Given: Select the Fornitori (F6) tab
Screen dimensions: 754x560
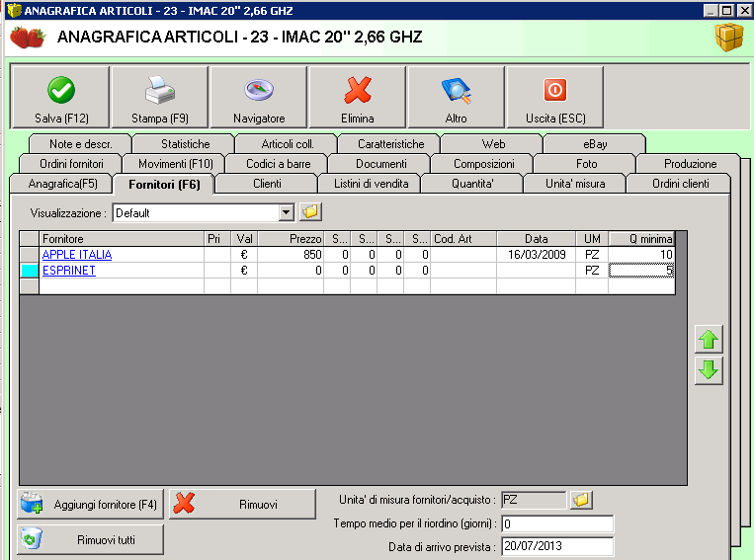Looking at the screenshot, I should point(164,184).
